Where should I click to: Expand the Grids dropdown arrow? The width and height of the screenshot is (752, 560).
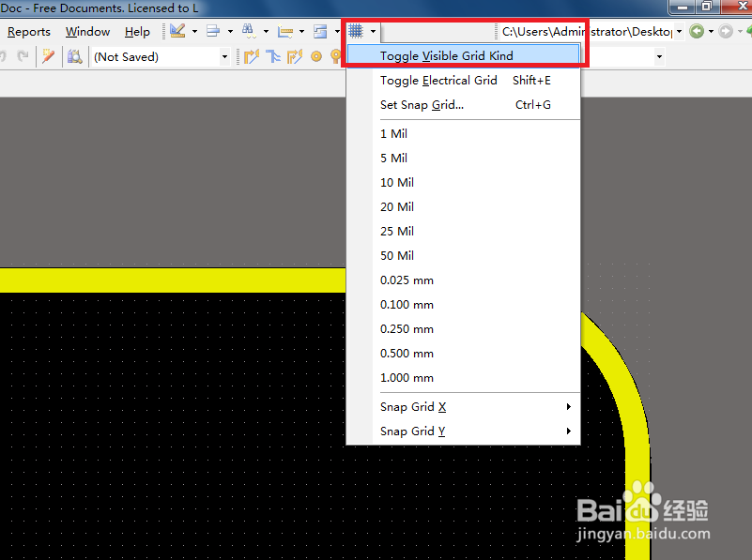click(x=373, y=32)
